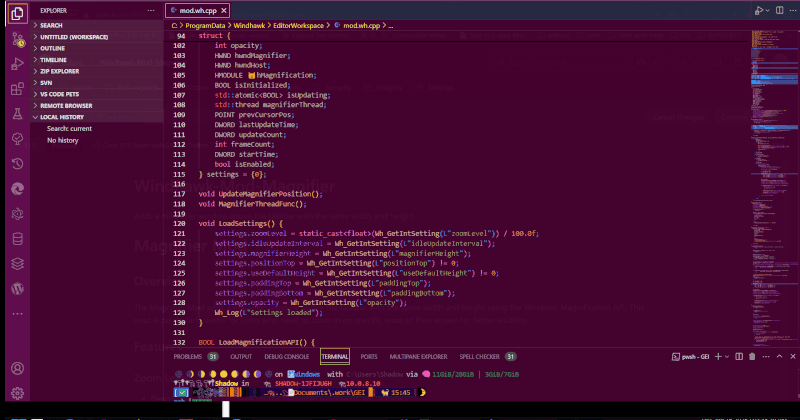Expand the OUTLINE section
Image resolution: width=800 pixels, height=420 pixels.
tap(53, 48)
